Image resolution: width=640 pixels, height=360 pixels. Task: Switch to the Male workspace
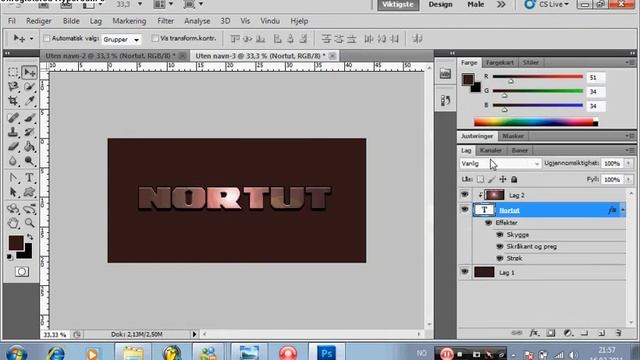476,4
